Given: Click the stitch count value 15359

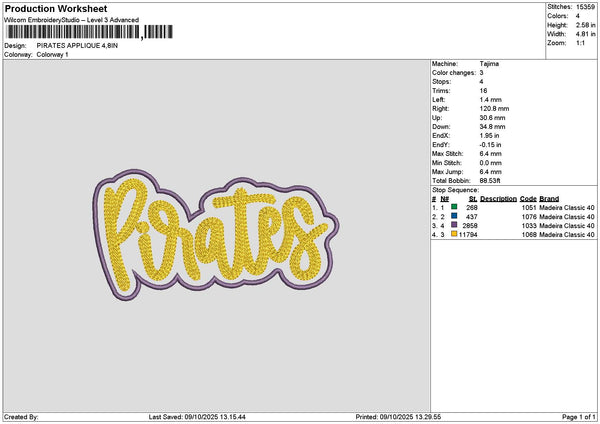Looking at the screenshot, I should (x=585, y=7).
